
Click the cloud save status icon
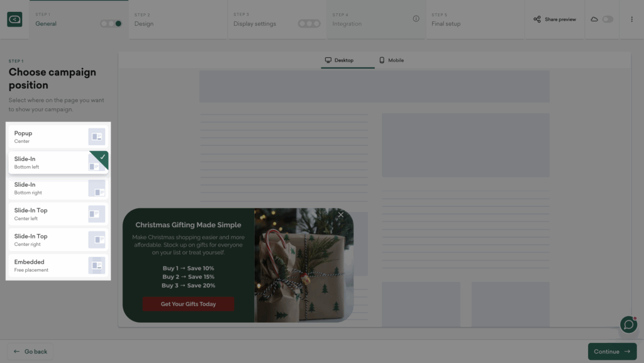594,20
